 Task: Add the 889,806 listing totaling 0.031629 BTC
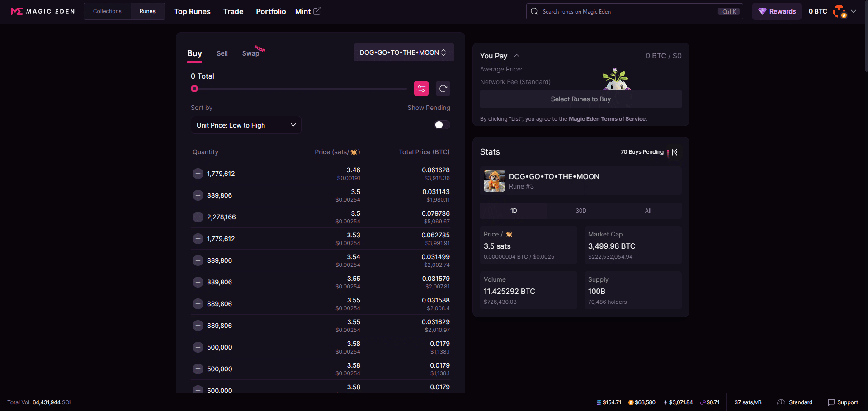tap(198, 326)
